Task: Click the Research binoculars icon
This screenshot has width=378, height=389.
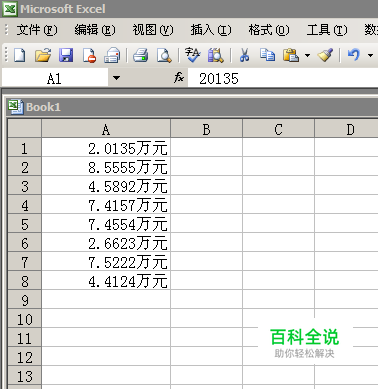Action: tap(216, 55)
